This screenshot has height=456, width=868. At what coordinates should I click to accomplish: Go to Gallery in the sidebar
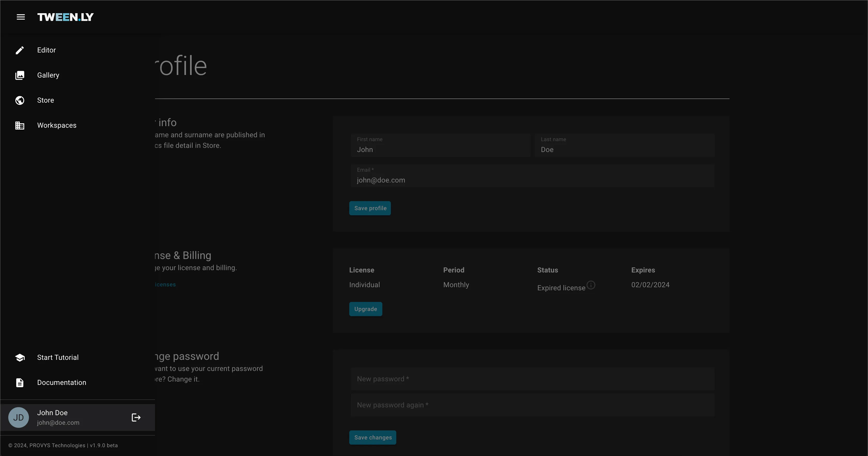[78, 75]
